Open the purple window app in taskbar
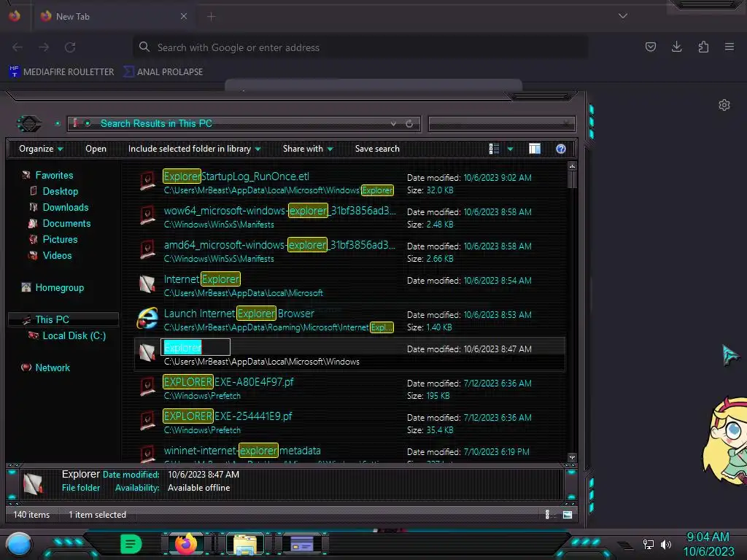Screen dimensions: 747x560 tap(302, 544)
